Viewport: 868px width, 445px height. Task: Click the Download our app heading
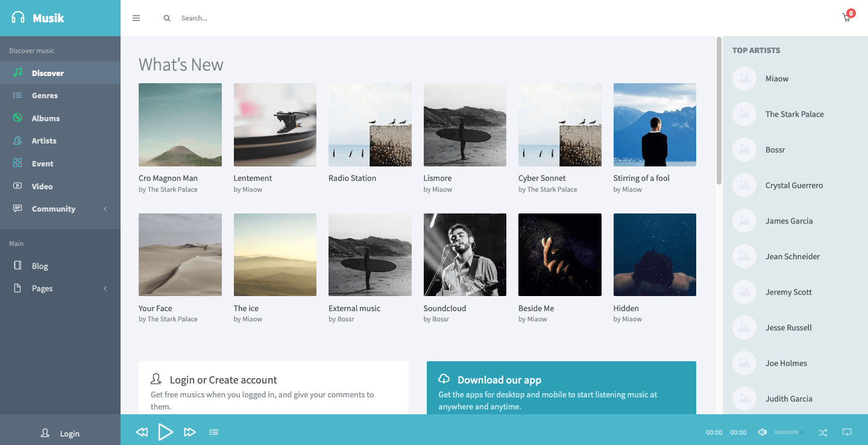click(x=499, y=380)
